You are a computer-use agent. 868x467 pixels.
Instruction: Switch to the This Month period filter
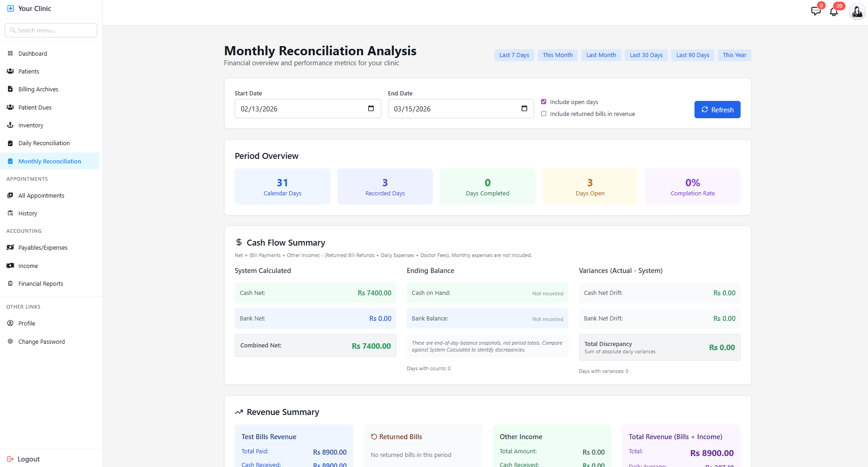point(558,55)
